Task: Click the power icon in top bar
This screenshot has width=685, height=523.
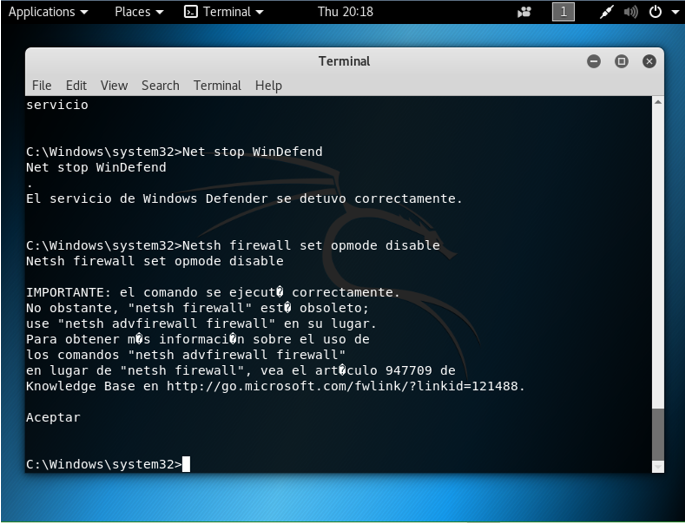Action: 655,12
